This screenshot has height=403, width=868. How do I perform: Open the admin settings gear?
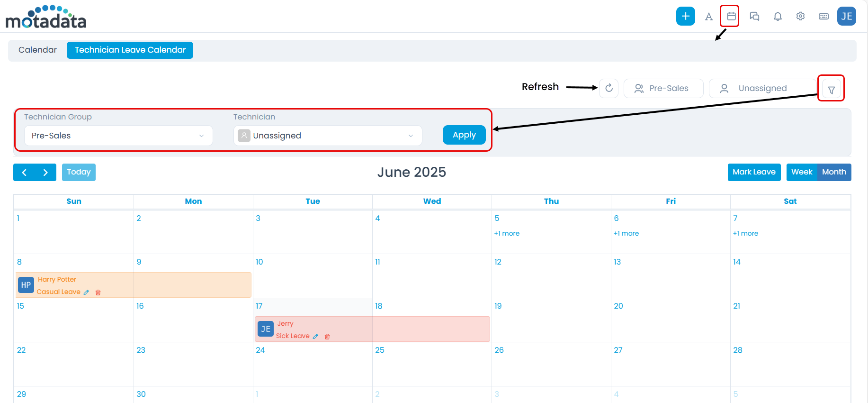tap(800, 16)
